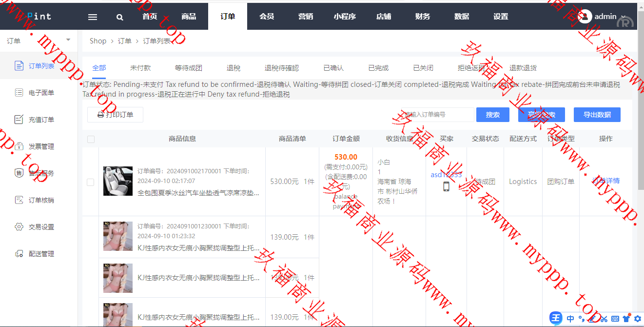This screenshot has width=644, height=327.
Task: Click the mobile phone icon under buyer
Action: click(446, 186)
